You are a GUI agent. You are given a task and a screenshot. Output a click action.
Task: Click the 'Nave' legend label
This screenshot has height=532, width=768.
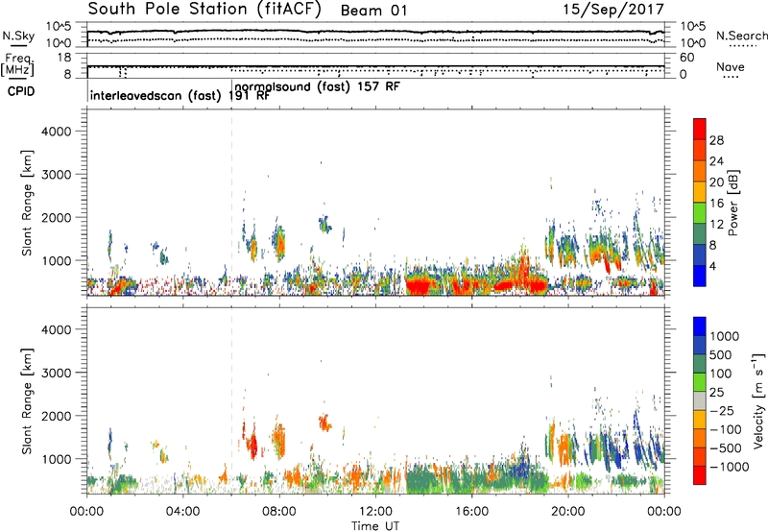(x=730, y=67)
